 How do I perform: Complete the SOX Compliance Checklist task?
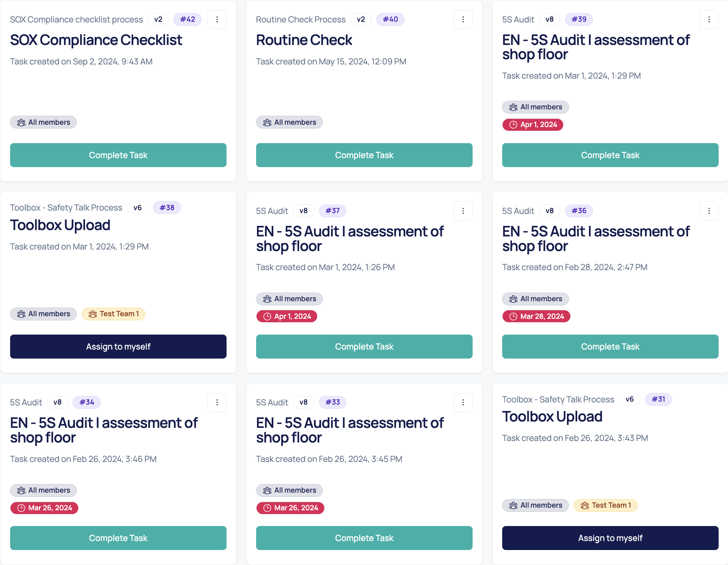click(118, 155)
